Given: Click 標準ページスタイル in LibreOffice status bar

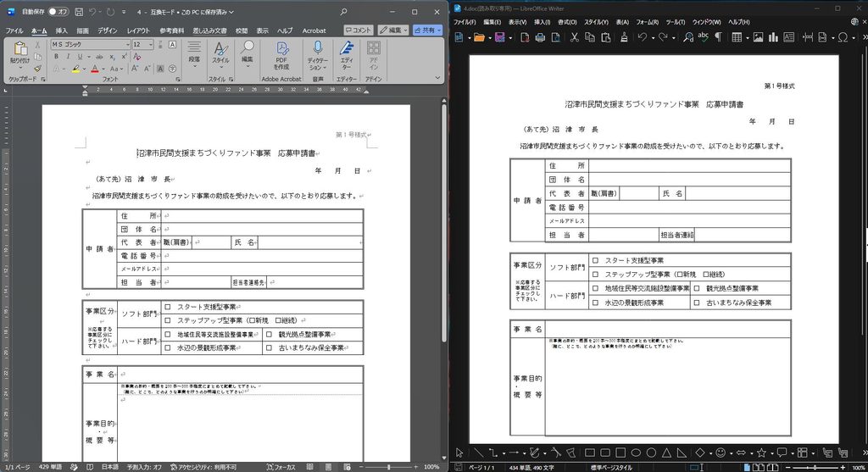Looking at the screenshot, I should tap(611, 468).
